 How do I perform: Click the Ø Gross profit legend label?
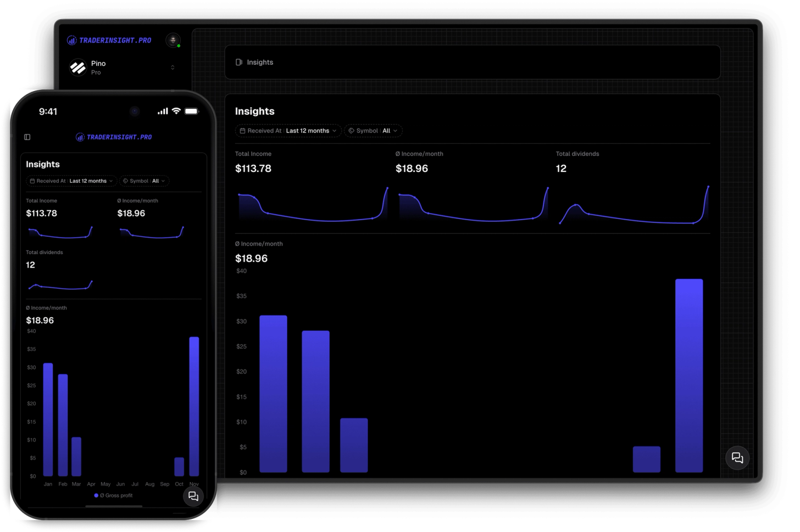[114, 495]
